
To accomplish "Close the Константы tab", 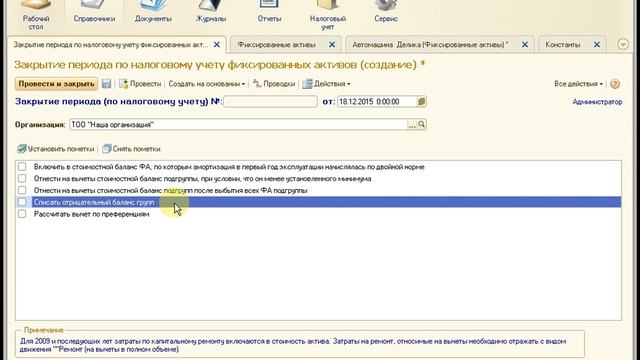I will pos(597,44).
